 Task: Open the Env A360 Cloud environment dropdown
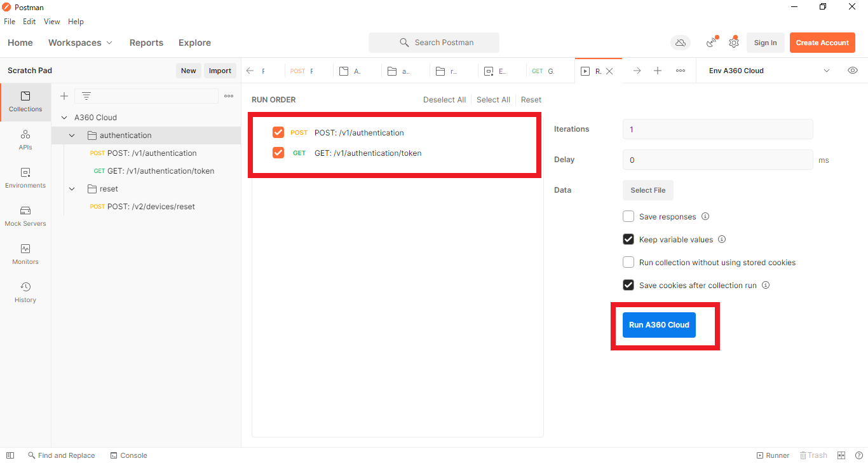[770, 71]
